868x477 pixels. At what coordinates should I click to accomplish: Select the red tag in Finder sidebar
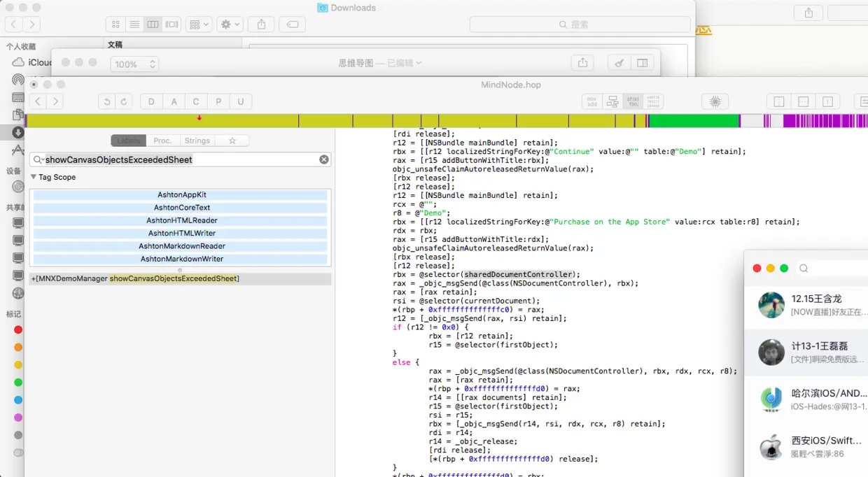pyautogui.click(x=18, y=329)
